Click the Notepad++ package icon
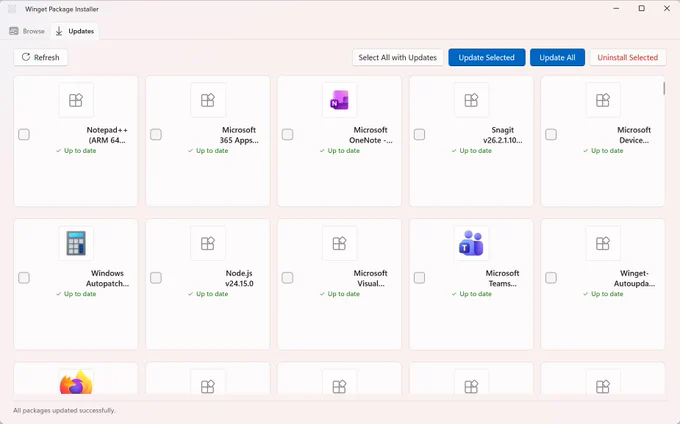The height and width of the screenshot is (424, 680). tap(76, 100)
